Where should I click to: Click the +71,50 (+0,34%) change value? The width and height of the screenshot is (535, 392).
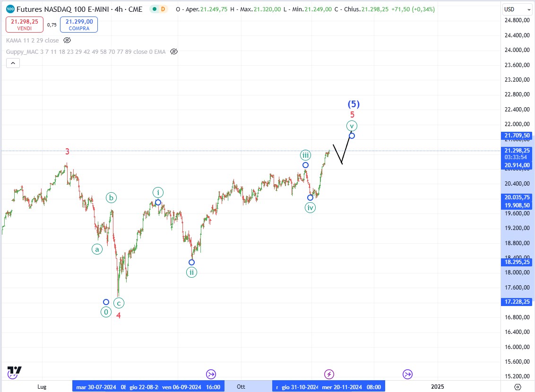[x=413, y=9]
